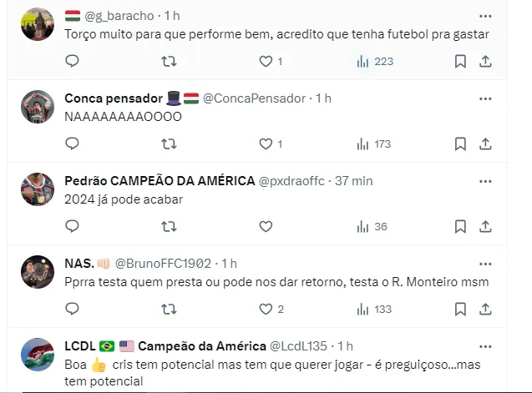Open the three-dot menu on LCDL's tweet

point(485,346)
